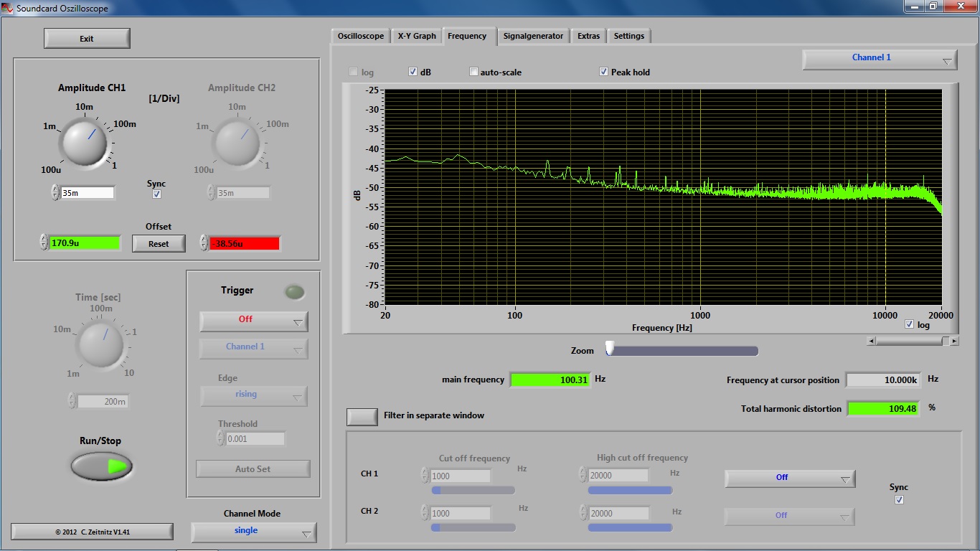Open the Channel Mode single dropdown
The height and width of the screenshot is (551, 980).
point(253,532)
